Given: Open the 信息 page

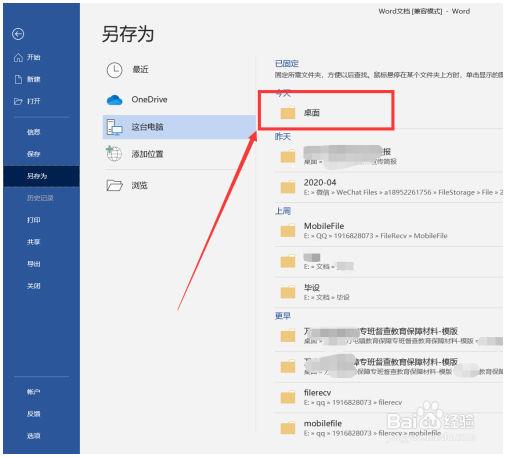Looking at the screenshot, I should click(33, 132).
